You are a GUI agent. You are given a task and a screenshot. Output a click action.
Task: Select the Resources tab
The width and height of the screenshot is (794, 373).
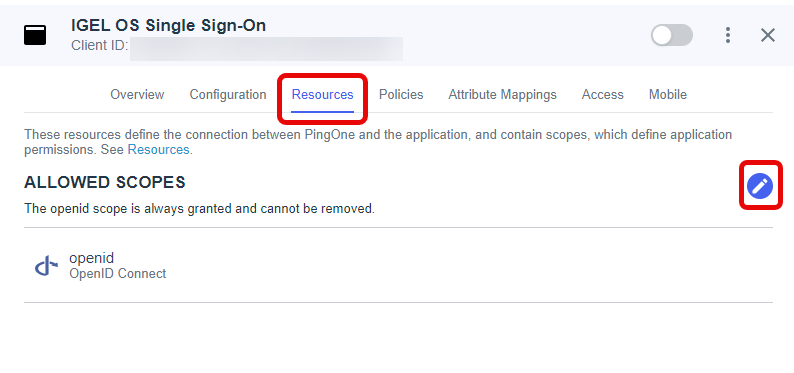(323, 95)
